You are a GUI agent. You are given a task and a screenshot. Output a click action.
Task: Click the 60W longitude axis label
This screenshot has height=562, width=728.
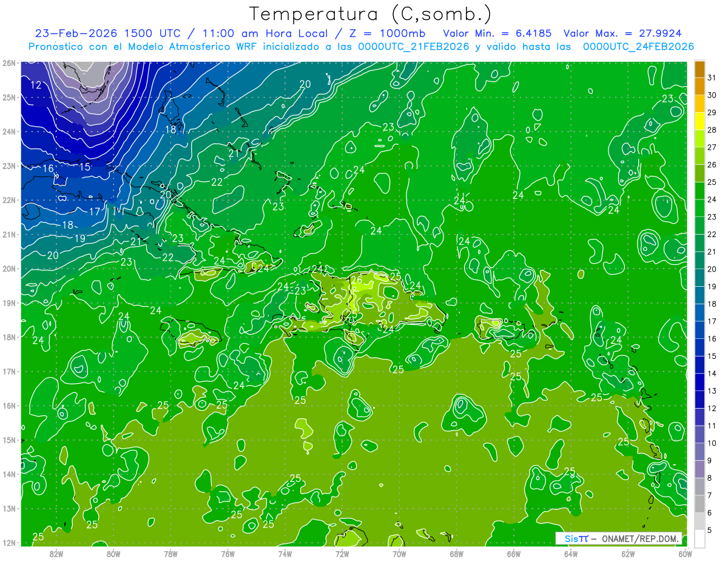[x=686, y=554]
